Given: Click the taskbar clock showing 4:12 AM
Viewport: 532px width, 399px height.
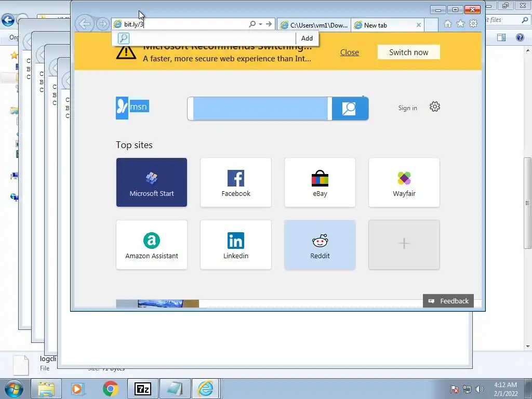Looking at the screenshot, I should 506,389.
